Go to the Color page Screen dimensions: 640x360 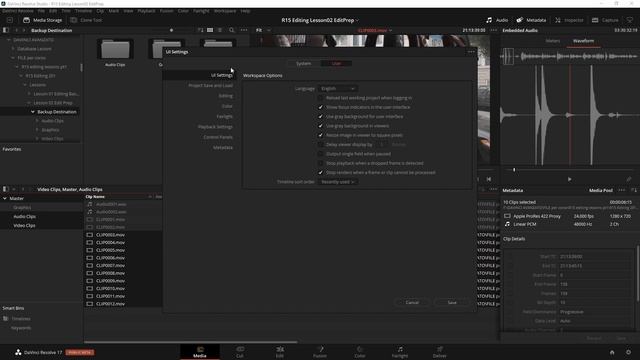coord(360,352)
